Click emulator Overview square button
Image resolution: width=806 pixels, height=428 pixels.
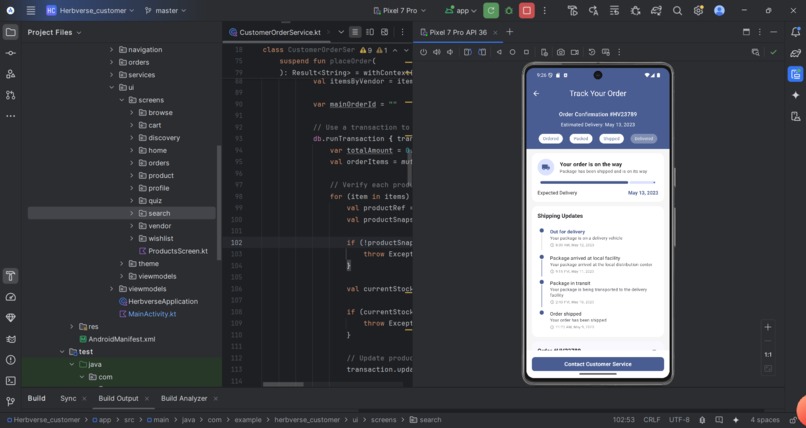click(x=526, y=52)
